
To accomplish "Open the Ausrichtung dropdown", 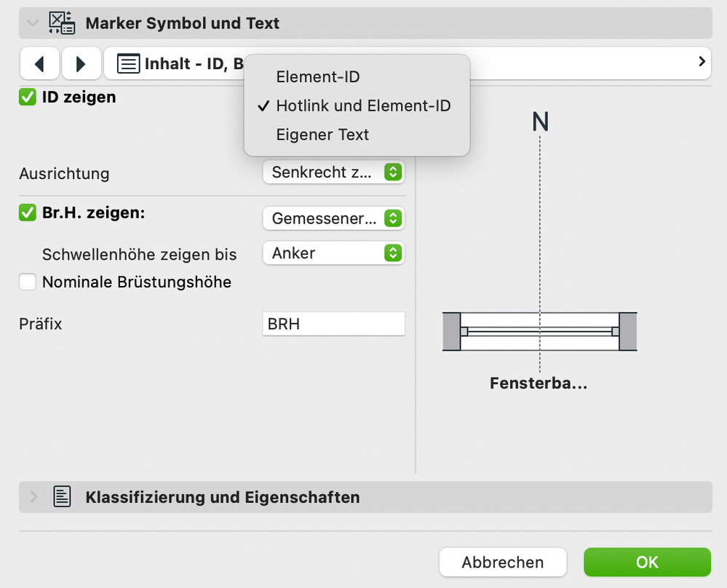I will pos(333,172).
